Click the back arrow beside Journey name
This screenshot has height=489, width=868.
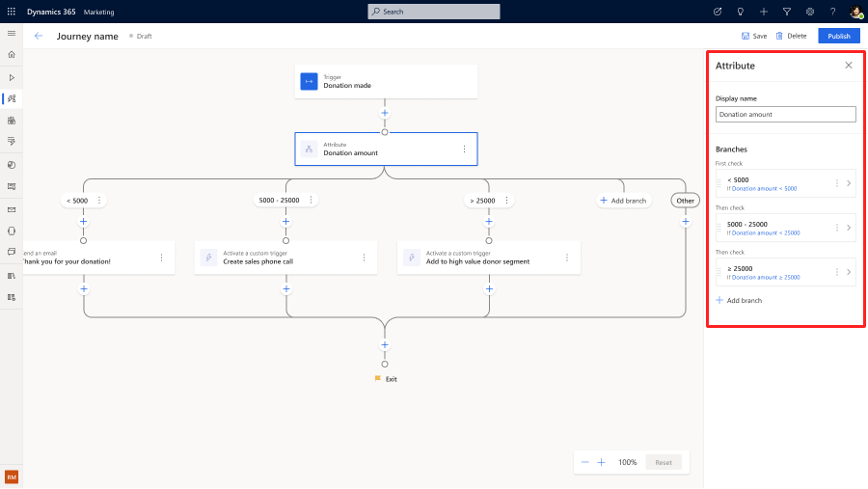click(x=39, y=36)
